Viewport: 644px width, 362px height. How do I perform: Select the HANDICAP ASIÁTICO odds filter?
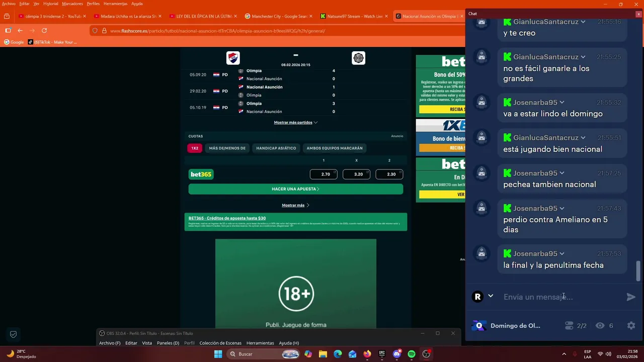coord(276,148)
